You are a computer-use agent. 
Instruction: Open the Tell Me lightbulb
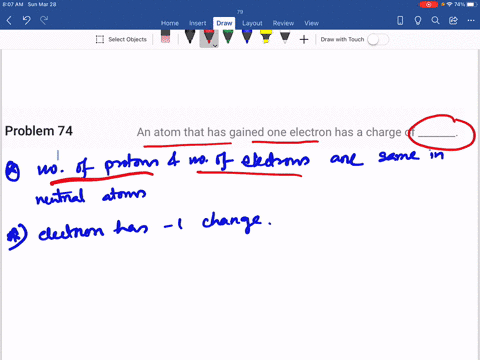(x=418, y=21)
